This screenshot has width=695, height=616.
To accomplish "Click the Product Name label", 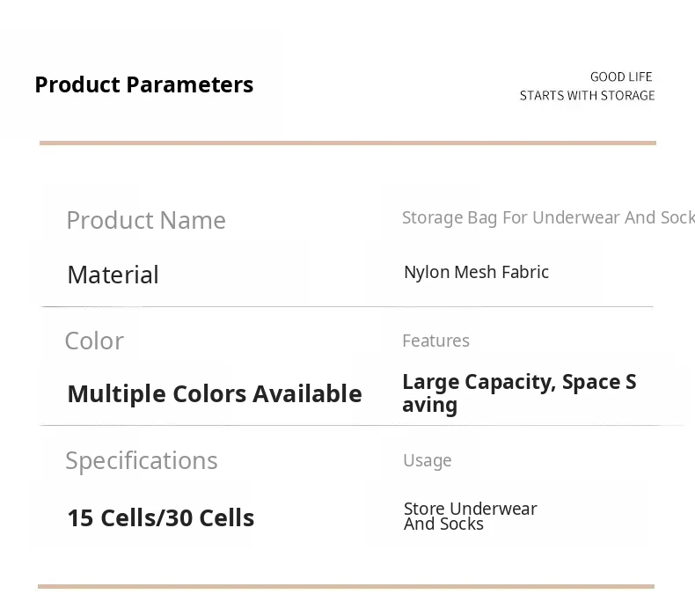I will pyautogui.click(x=146, y=220).
